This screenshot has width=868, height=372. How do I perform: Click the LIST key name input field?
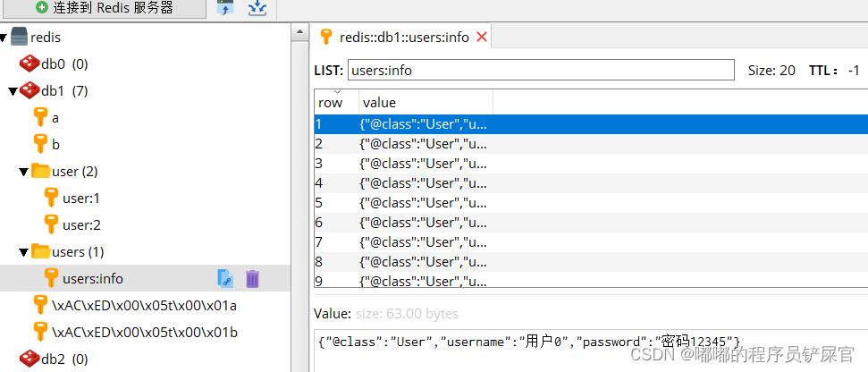pos(541,71)
